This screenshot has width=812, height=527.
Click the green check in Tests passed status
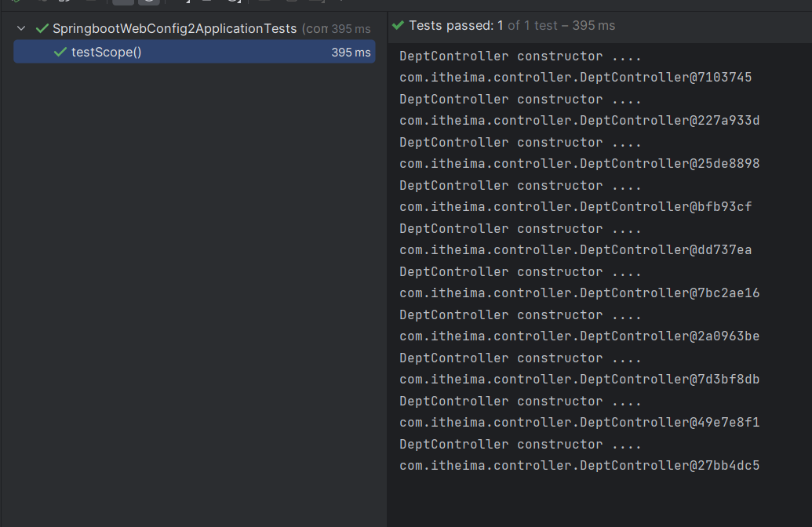click(399, 26)
